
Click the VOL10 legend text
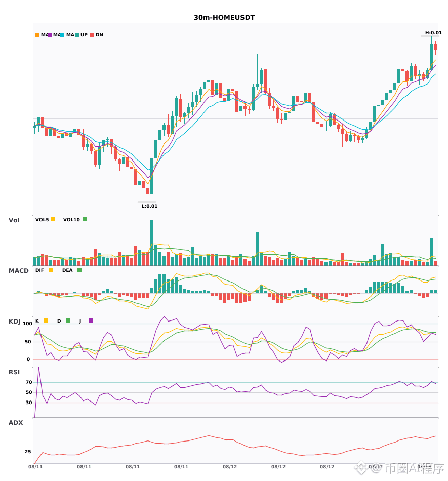(71, 220)
